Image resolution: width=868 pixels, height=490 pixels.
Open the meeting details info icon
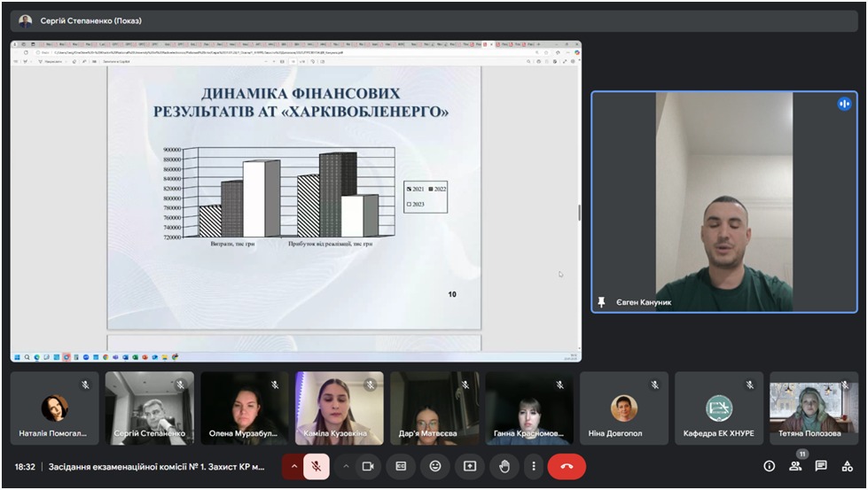769,466
